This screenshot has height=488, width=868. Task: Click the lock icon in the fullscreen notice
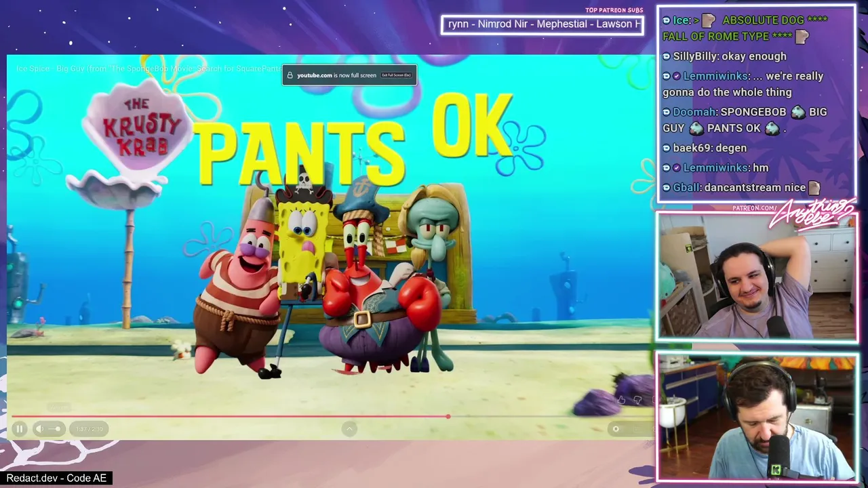tap(290, 75)
